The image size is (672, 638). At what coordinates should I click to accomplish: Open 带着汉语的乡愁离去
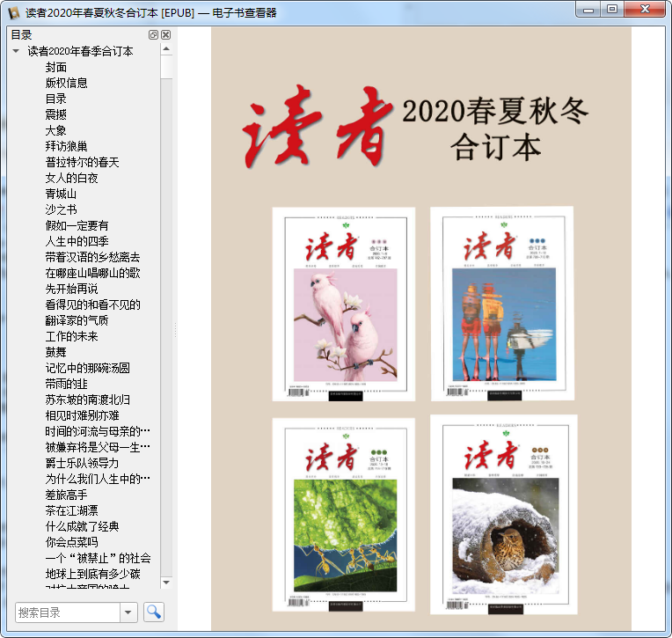point(92,257)
